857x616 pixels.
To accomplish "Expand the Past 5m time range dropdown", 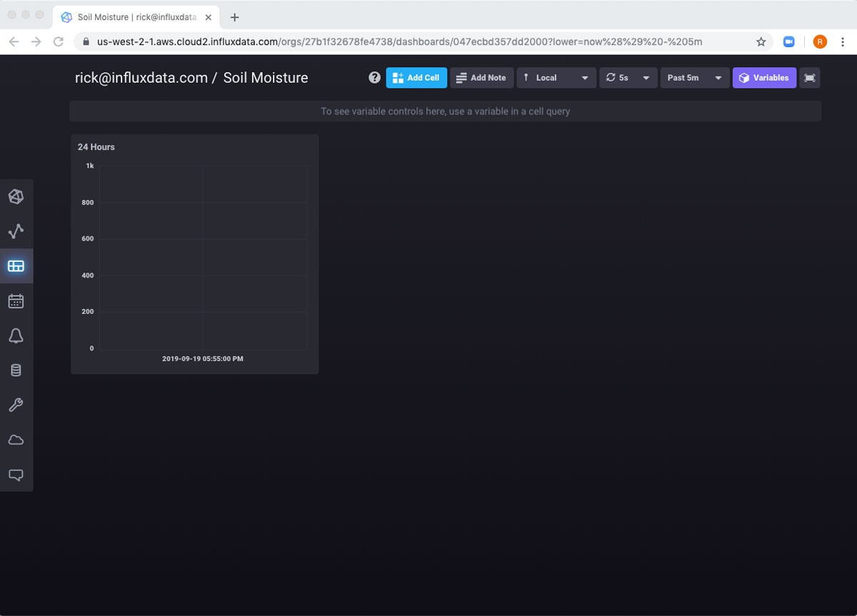I will point(694,78).
